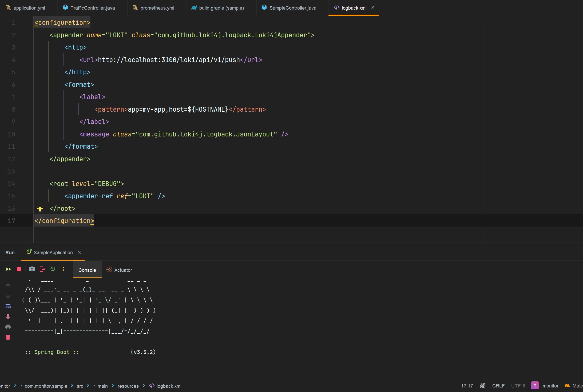Screen dimensions: 583x392
Task: Open the more options three-dot menu
Action: (63, 269)
